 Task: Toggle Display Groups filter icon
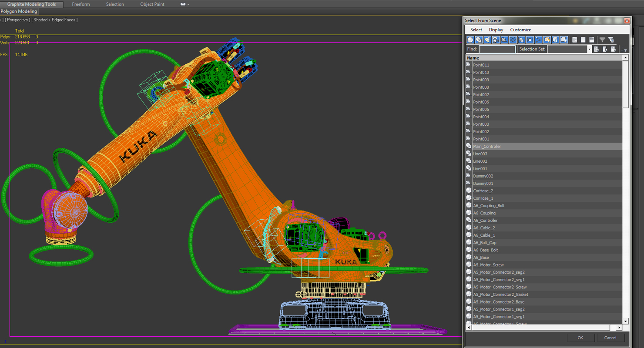click(x=521, y=40)
